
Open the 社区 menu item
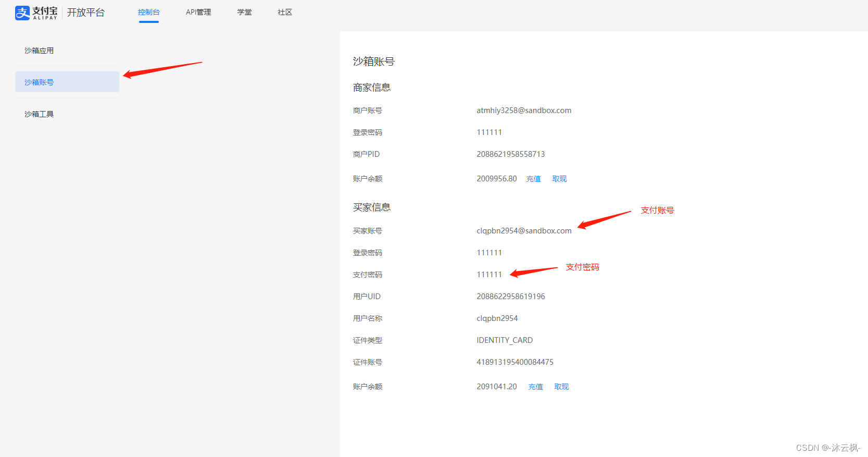pyautogui.click(x=285, y=12)
